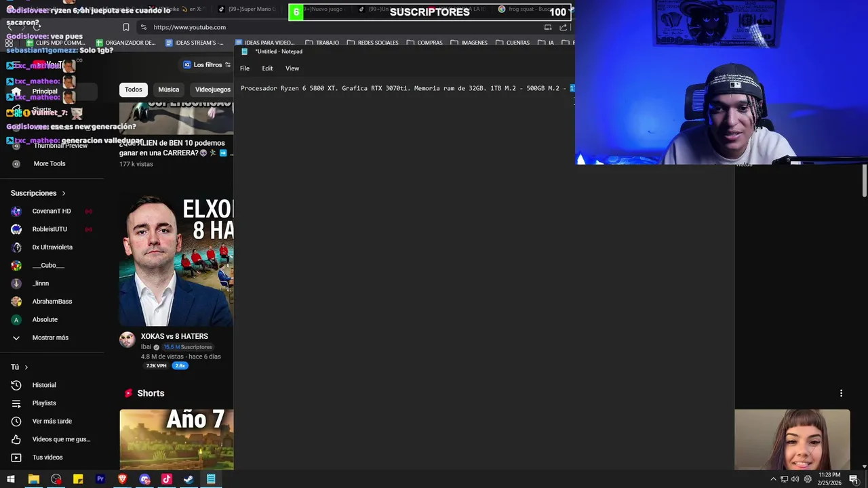Screen dimensions: 868x488
Task: Open More Tools in YouTube sidebar
Action: (49, 163)
